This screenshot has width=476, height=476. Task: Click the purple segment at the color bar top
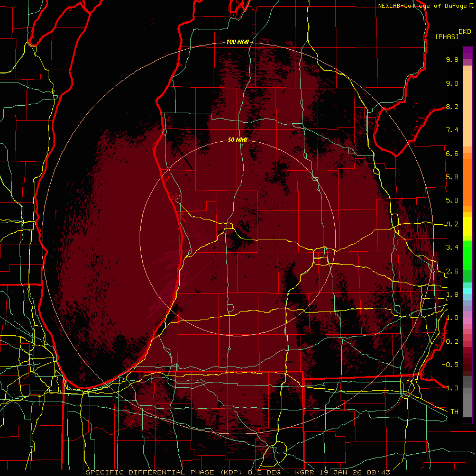pos(467,53)
